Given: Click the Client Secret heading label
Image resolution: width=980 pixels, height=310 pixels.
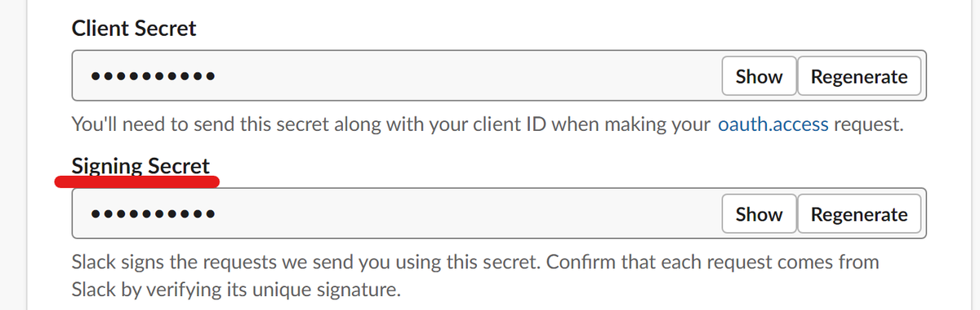Looking at the screenshot, I should 134,29.
